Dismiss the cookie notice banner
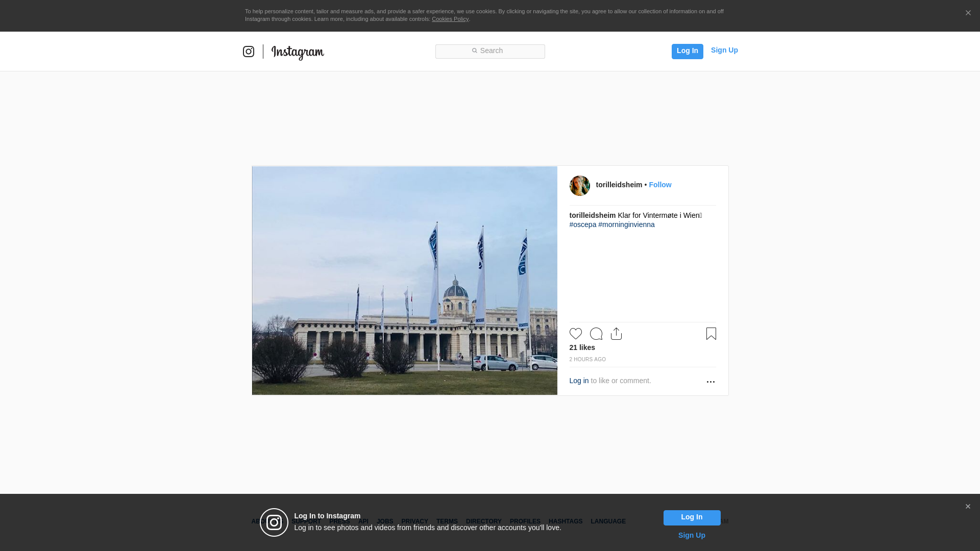Viewport: 980px width, 551px height. pos(968,13)
